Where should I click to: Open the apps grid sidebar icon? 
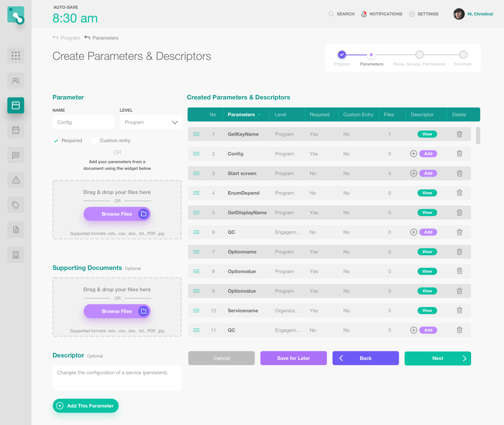pyautogui.click(x=16, y=56)
